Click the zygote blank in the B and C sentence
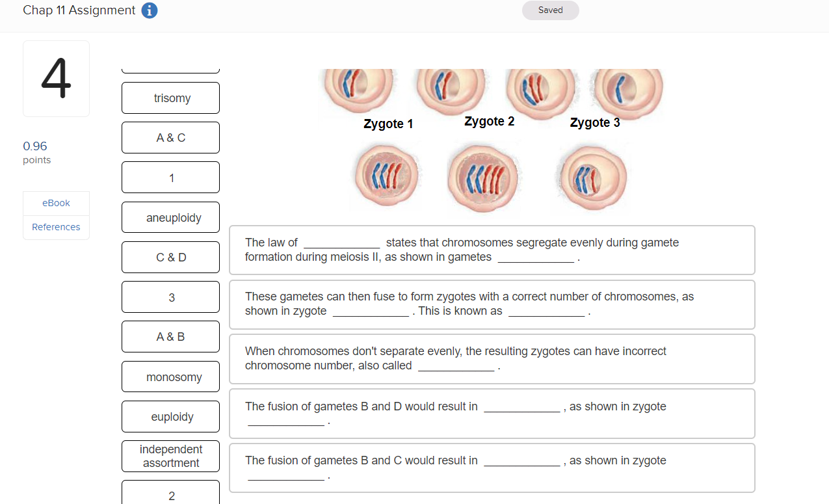 click(285, 475)
